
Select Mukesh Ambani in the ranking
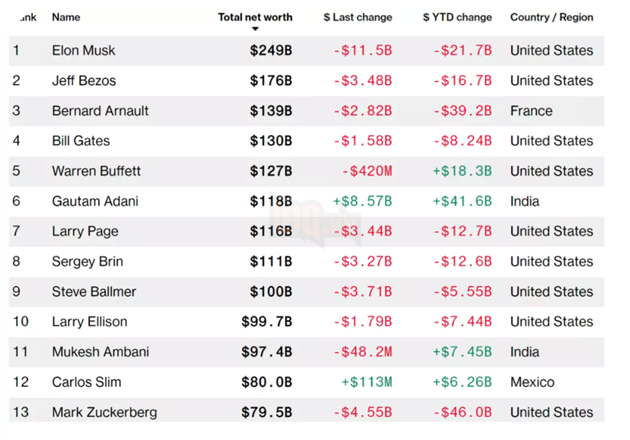[x=100, y=351]
